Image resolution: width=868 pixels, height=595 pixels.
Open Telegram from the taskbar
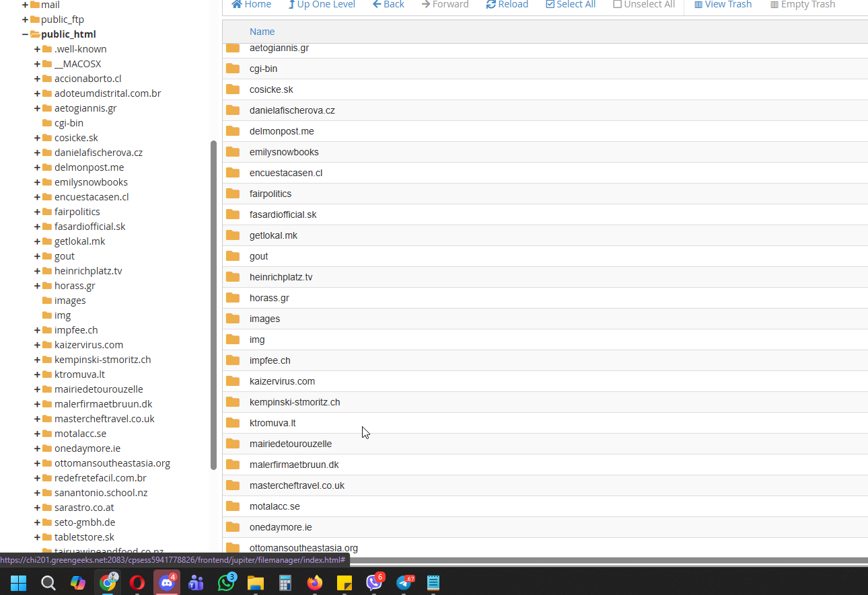[404, 582]
